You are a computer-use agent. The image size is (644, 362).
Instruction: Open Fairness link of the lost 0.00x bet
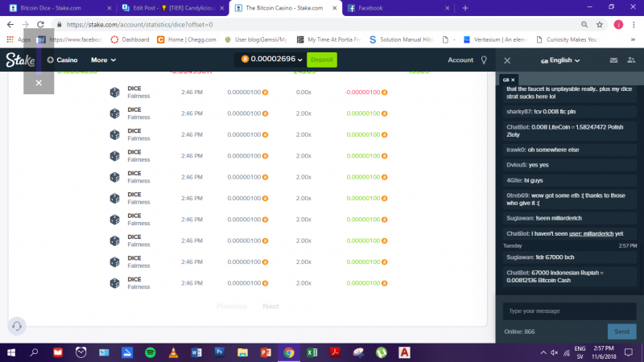click(138, 96)
